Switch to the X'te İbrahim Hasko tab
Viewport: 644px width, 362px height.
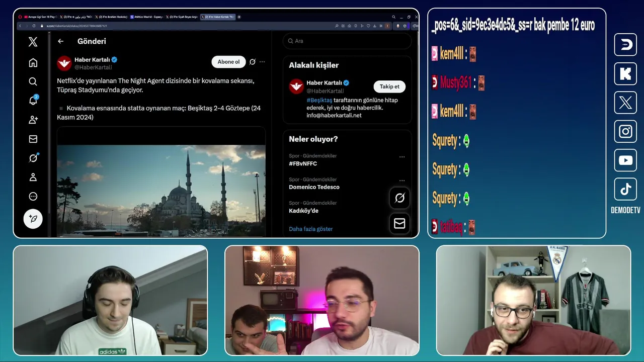coord(111,17)
